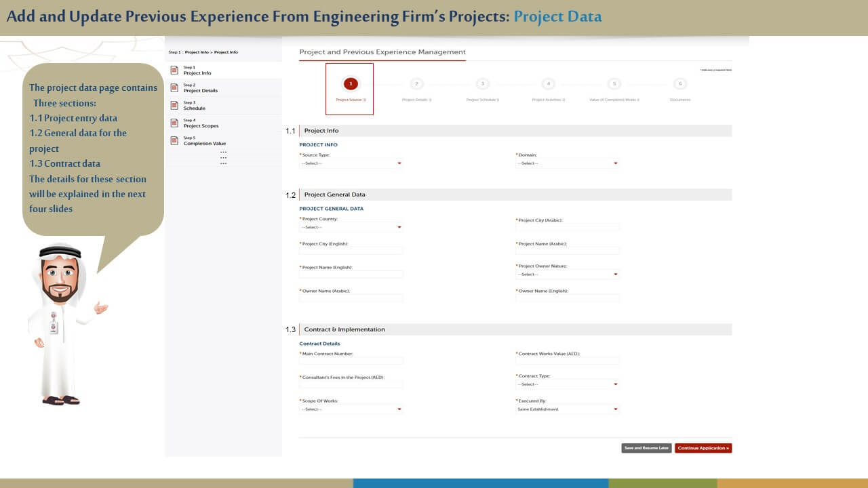
Task: Expand the Domain dropdown list
Action: [568, 163]
